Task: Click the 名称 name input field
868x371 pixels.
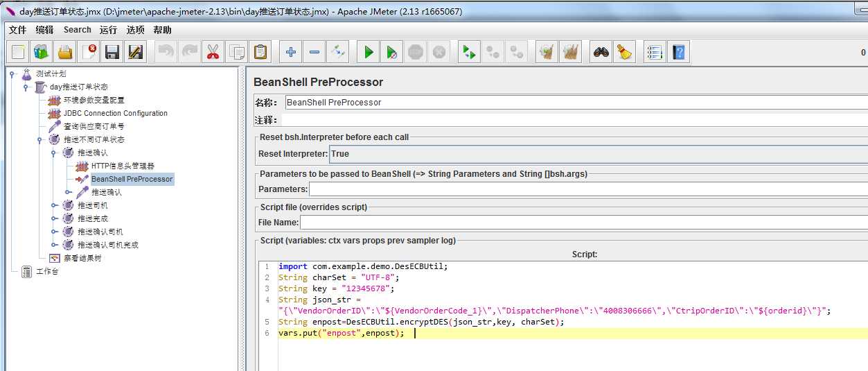Action: tap(576, 102)
